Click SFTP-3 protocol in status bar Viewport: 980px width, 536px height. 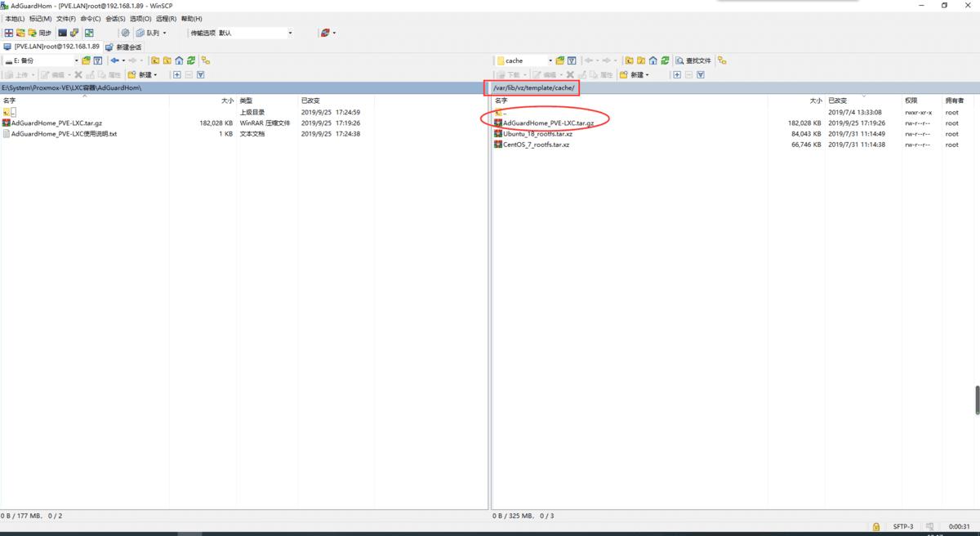[902, 526]
